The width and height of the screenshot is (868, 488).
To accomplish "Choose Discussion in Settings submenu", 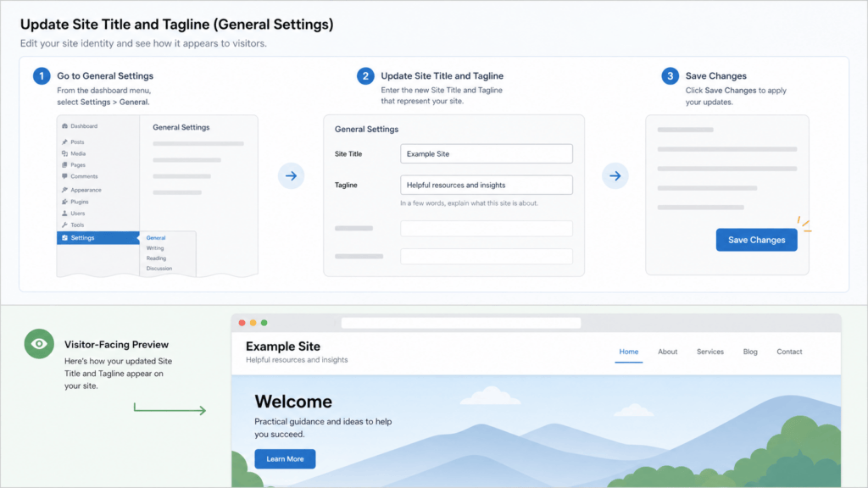I will tap(159, 269).
